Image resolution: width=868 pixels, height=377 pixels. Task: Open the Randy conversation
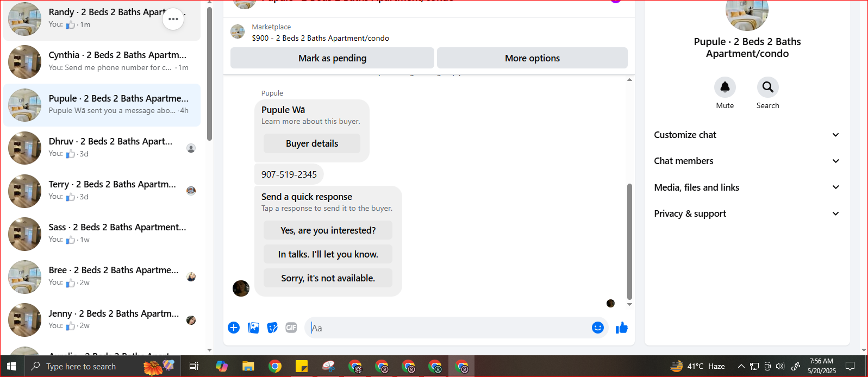(x=102, y=19)
